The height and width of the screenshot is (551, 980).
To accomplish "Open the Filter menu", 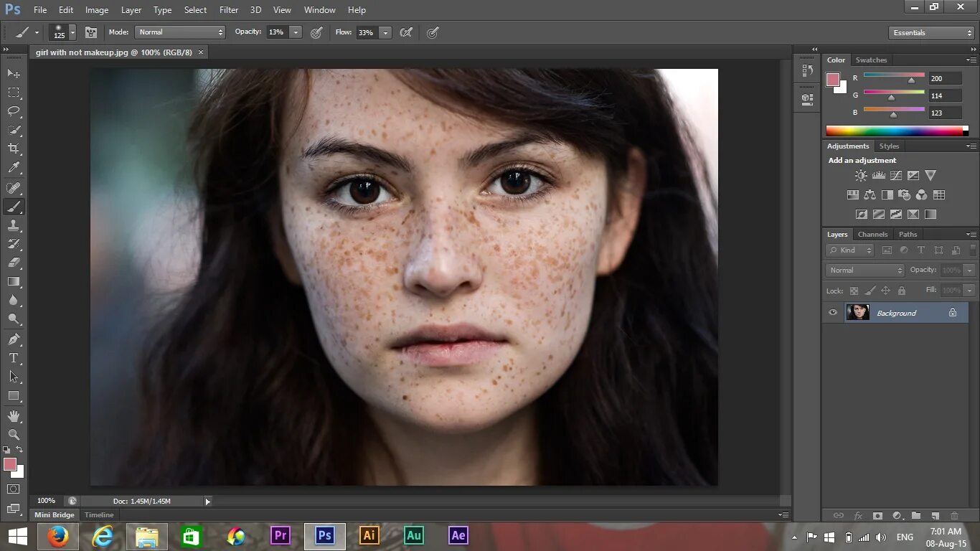I will (229, 10).
